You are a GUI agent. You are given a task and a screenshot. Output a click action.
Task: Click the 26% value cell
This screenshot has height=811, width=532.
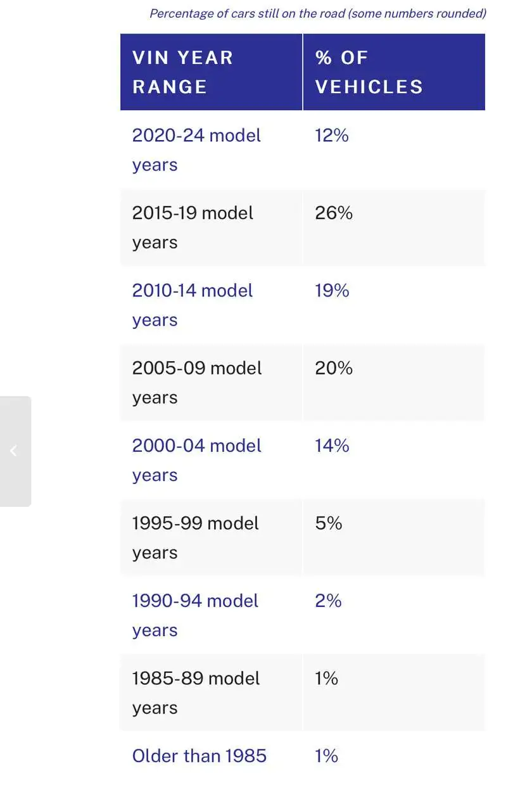pos(334,213)
